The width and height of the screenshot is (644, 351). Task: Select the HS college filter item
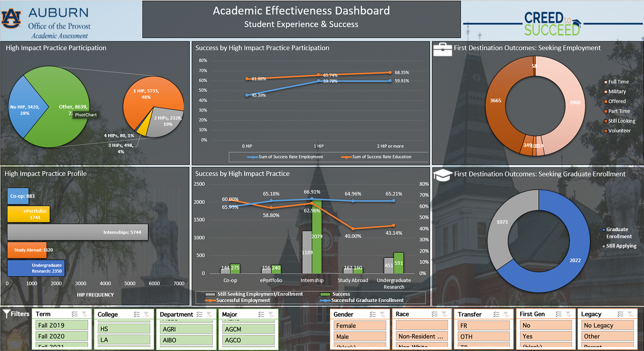click(x=124, y=329)
